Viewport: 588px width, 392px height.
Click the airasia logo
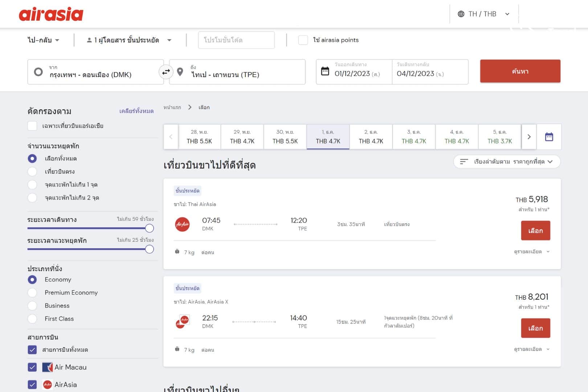coord(51,14)
